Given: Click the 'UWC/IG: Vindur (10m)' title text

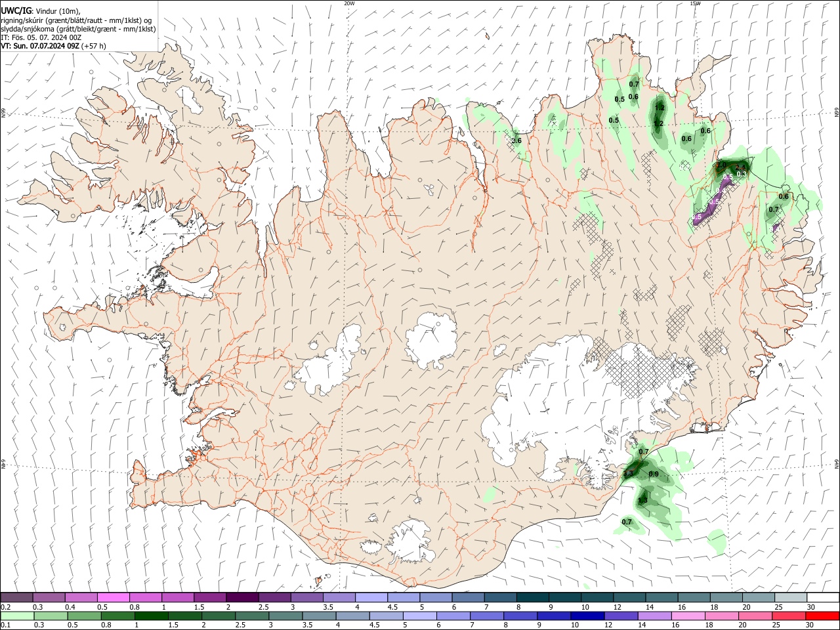Looking at the screenshot, I should pyautogui.click(x=40, y=10).
